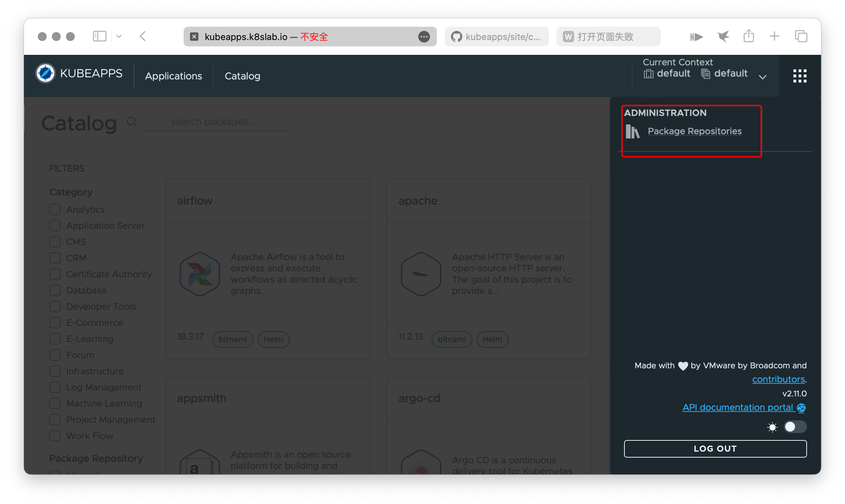
Task: Click the apache Helm tag
Action: [492, 340]
